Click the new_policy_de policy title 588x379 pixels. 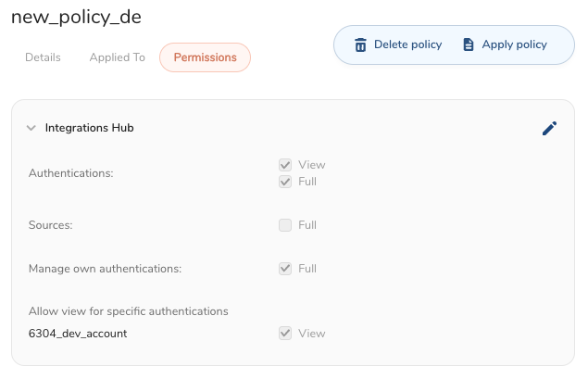click(76, 18)
